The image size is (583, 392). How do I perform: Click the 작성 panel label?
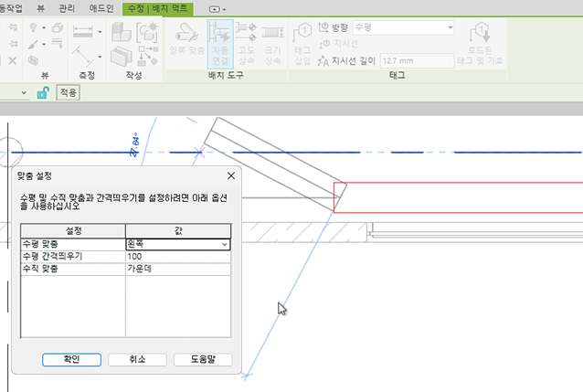tap(133, 76)
